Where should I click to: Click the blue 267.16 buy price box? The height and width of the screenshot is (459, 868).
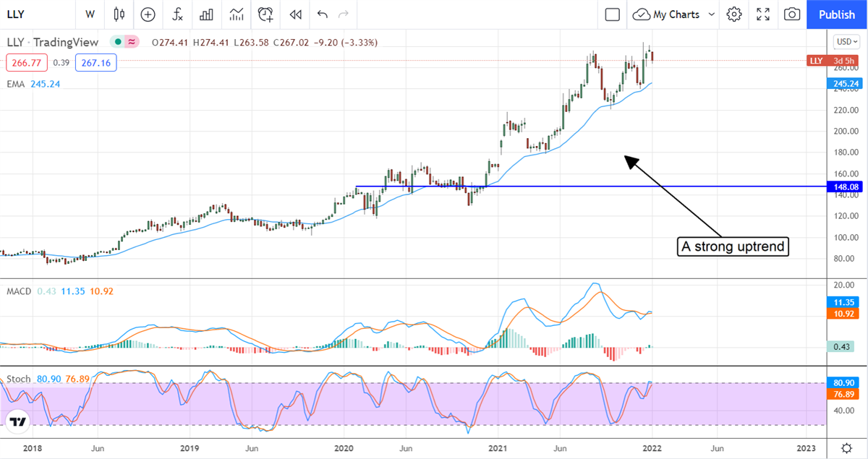tap(95, 63)
